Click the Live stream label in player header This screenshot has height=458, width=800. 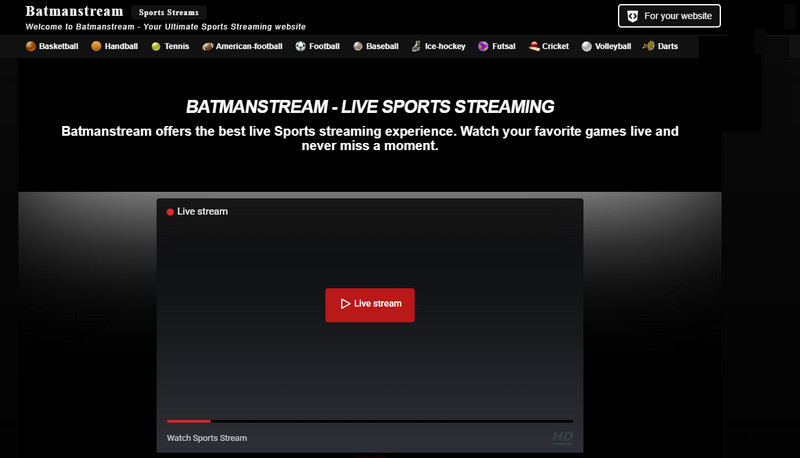(x=203, y=212)
